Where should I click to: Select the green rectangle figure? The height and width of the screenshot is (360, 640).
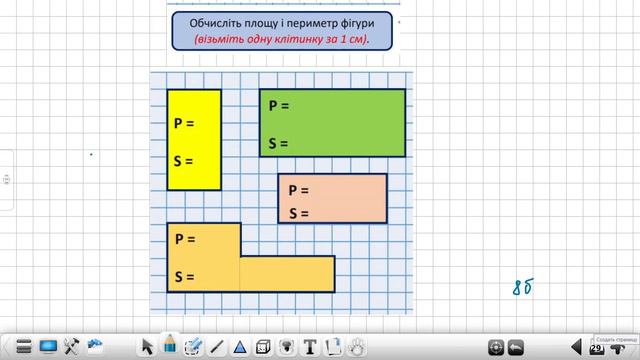[x=332, y=123]
